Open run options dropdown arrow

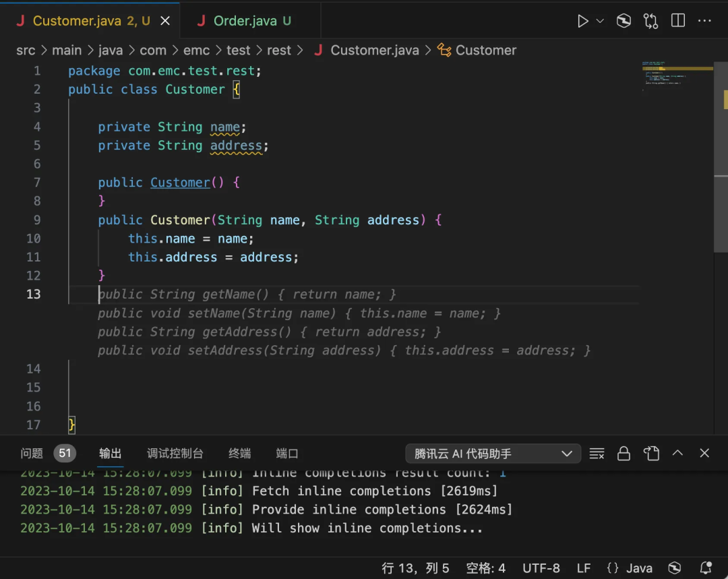600,21
